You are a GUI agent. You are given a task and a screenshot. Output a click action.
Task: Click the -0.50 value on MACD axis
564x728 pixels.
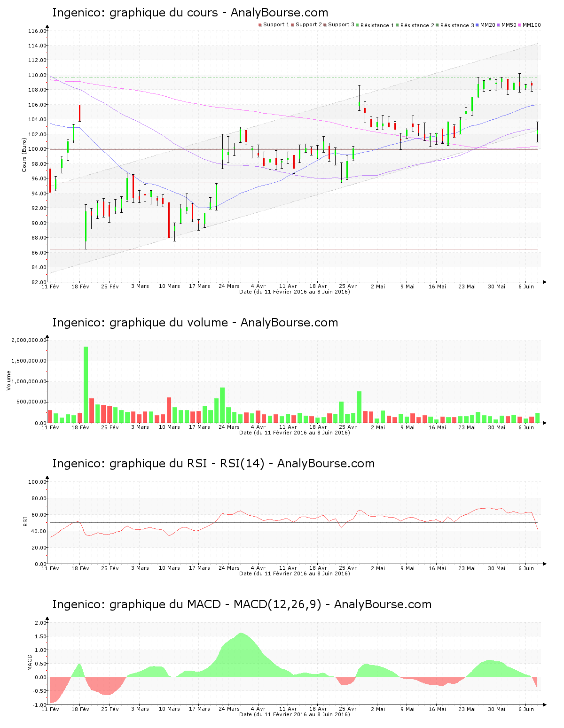(x=40, y=691)
